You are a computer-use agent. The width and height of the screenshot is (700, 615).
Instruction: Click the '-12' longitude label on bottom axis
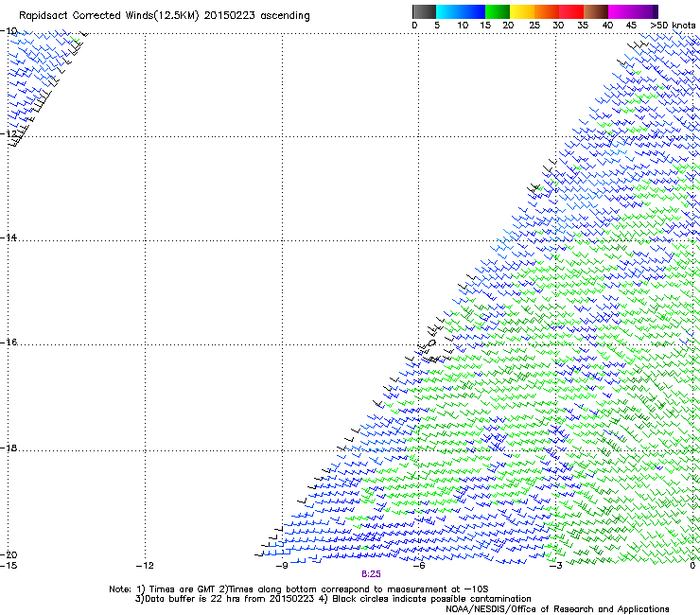click(145, 566)
